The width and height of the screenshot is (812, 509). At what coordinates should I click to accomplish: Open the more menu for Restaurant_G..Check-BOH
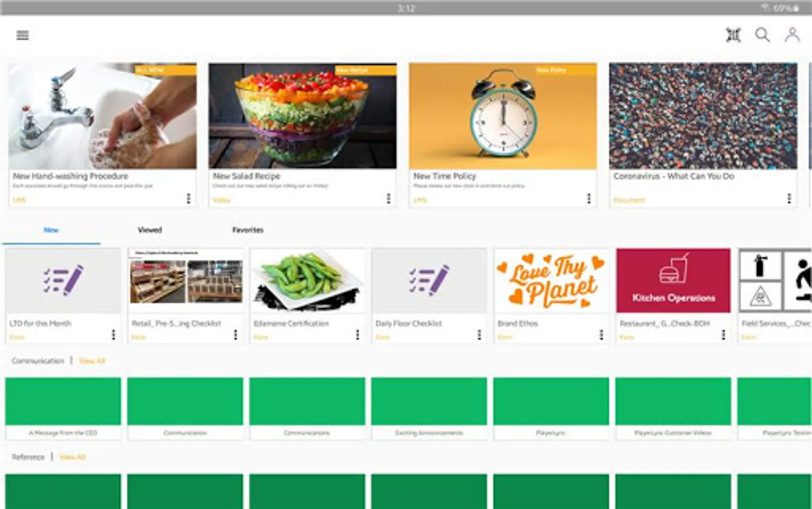[723, 335]
